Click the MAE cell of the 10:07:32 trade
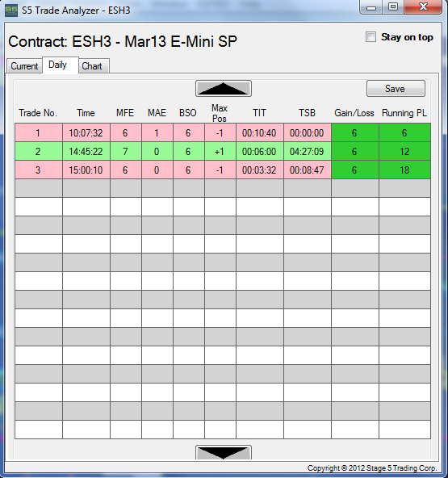448x478 pixels. click(157, 132)
